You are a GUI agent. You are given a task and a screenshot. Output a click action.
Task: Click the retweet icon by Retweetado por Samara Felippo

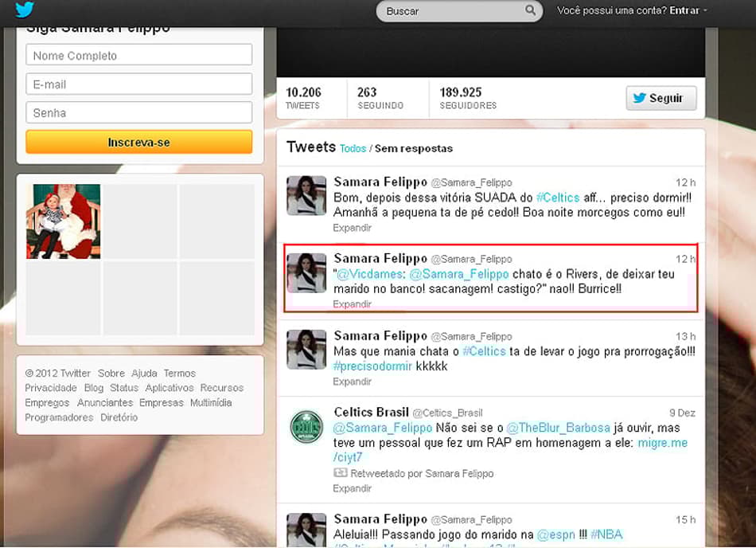341,473
